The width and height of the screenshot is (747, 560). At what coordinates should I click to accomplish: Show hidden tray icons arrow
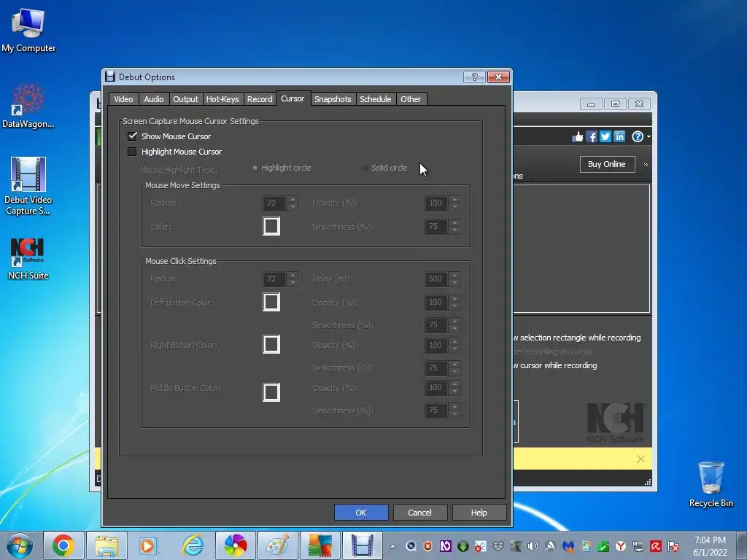pyautogui.click(x=392, y=546)
